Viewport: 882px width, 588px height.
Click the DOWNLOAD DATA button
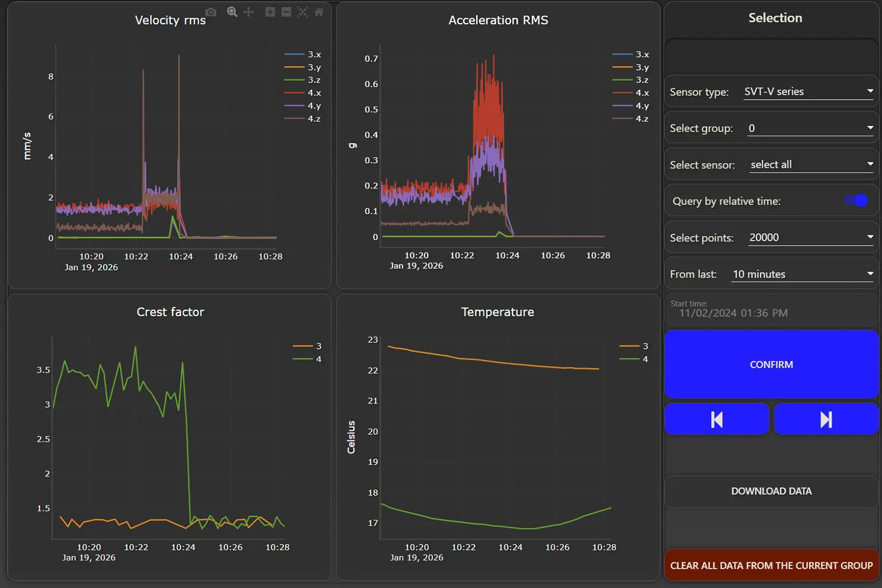[x=771, y=491]
